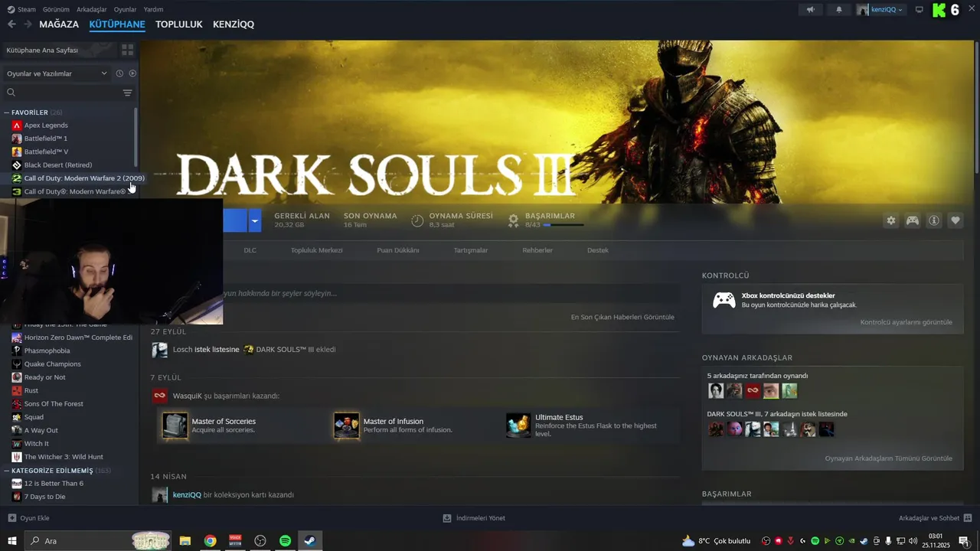Select Apex Legends in the library list
The image size is (980, 551).
pos(46,126)
